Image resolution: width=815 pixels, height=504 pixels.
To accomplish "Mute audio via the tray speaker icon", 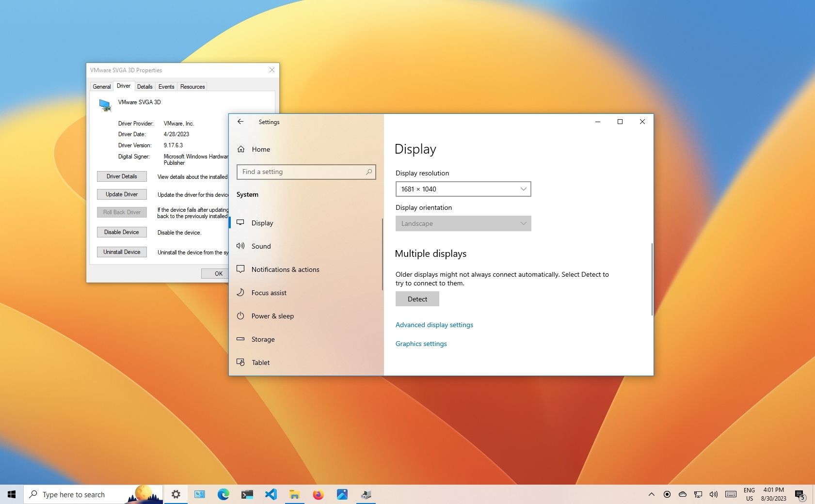I will [x=714, y=494].
